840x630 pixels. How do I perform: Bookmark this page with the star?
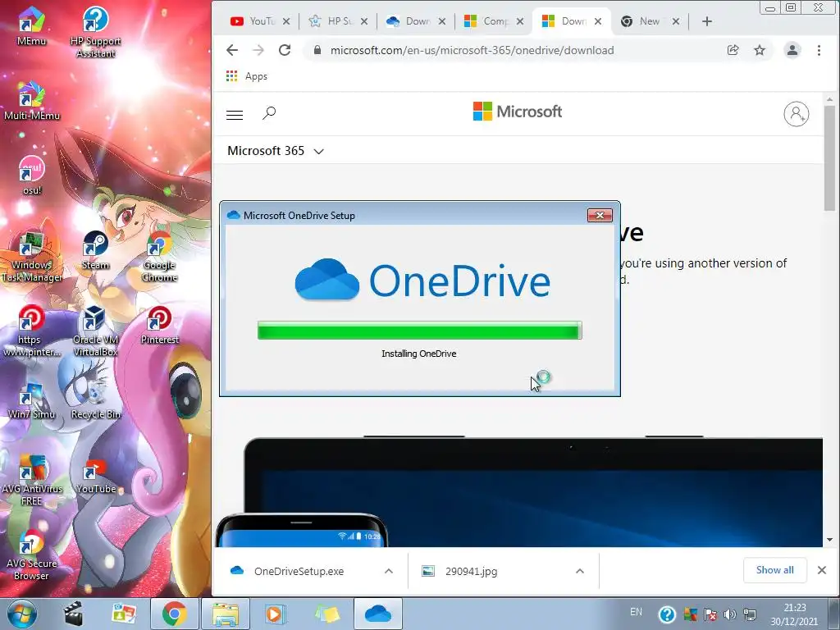tap(760, 50)
